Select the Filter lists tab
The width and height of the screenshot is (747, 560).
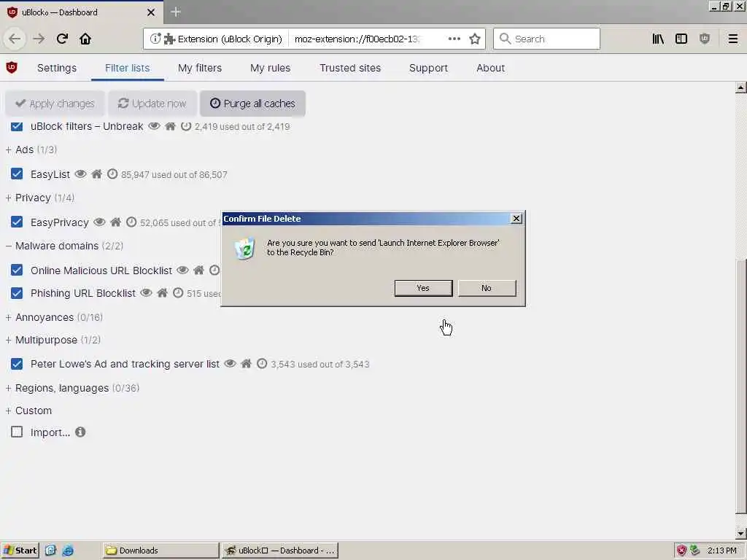coord(127,68)
